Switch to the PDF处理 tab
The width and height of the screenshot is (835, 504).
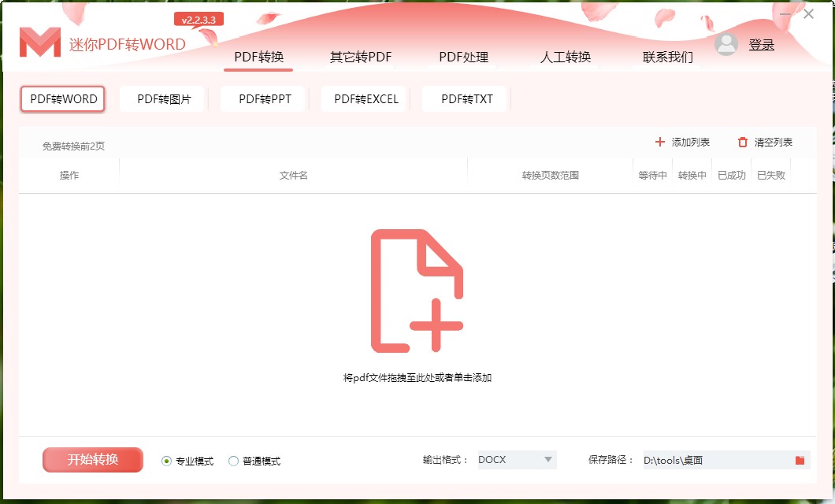pos(464,57)
